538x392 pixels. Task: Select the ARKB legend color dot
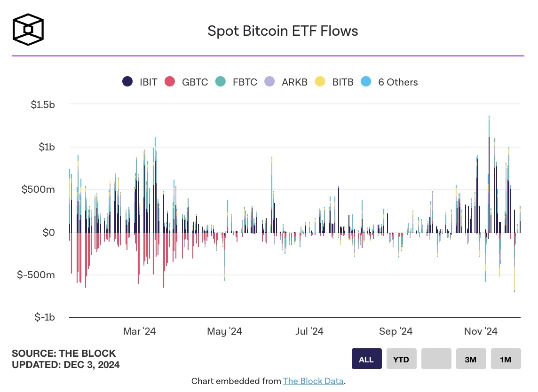[x=270, y=81]
